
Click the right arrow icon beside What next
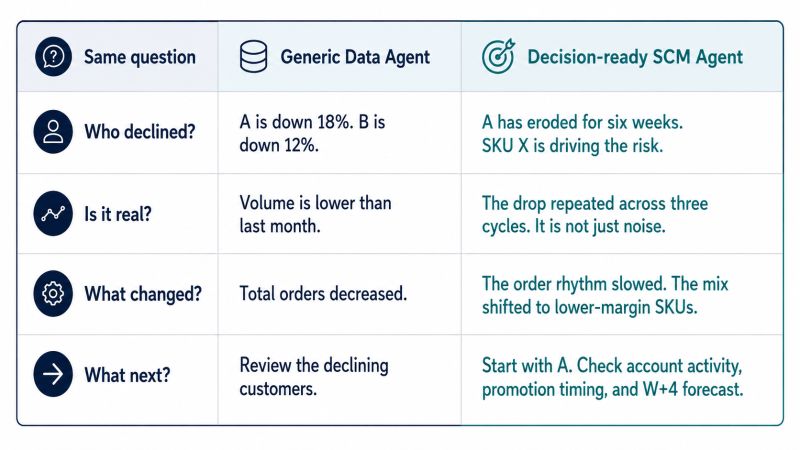pyautogui.click(x=53, y=374)
